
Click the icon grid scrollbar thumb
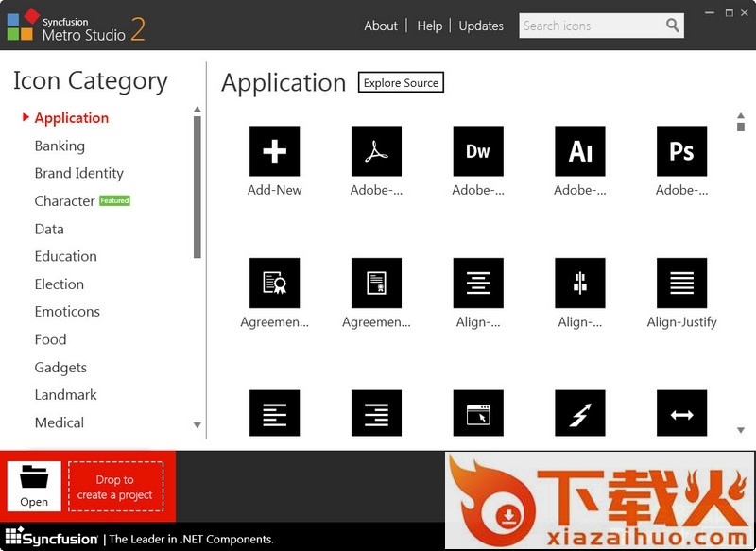click(741, 127)
